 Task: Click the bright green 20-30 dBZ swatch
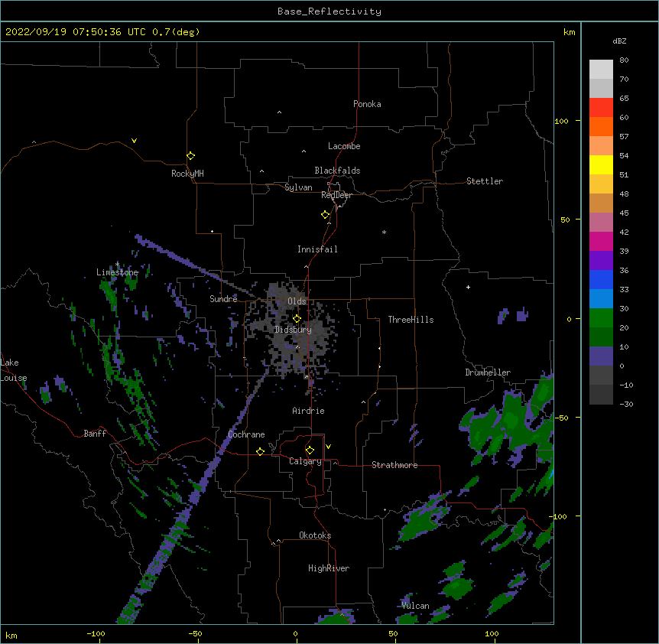coord(601,318)
